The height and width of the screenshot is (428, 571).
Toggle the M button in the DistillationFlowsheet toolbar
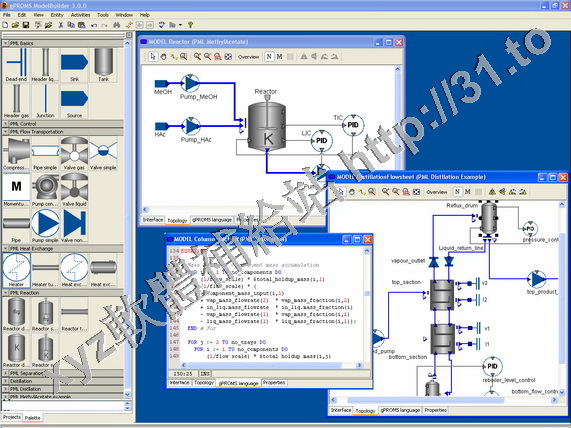(468, 192)
